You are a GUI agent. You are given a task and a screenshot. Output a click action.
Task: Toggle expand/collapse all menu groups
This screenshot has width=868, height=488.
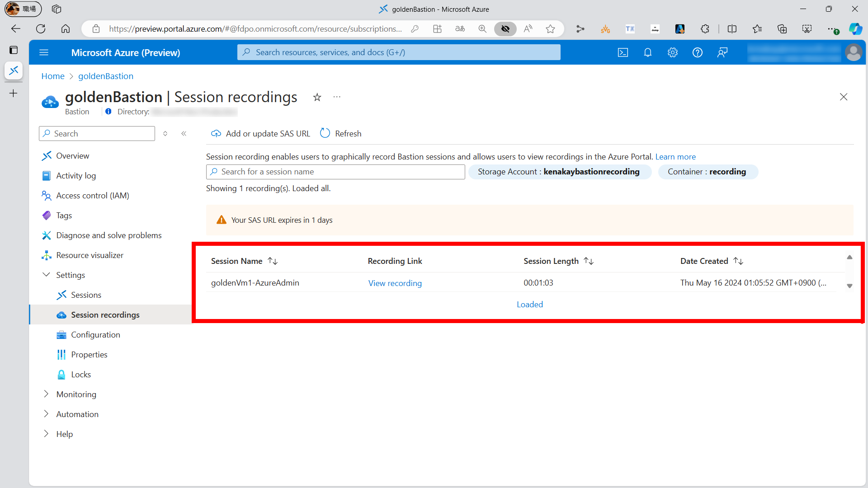(165, 134)
